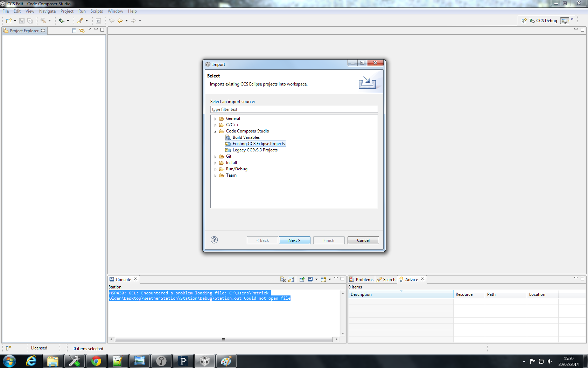The image size is (588, 368).
Task: Click the Save icon in toolbar
Action: pyautogui.click(x=22, y=21)
